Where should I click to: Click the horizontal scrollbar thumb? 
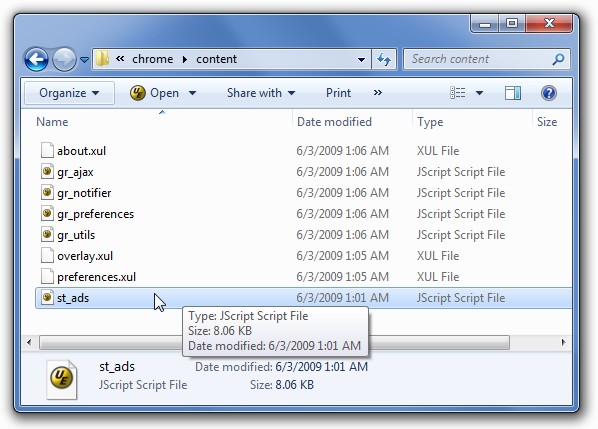pos(274,342)
